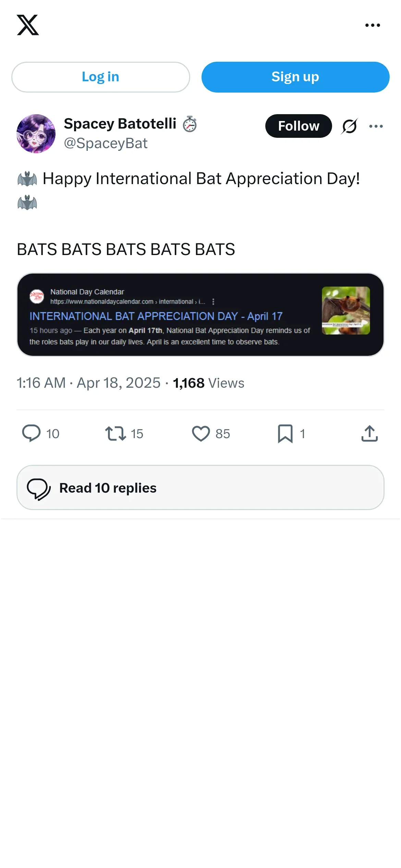
Task: Click the X logo icon
Action: tap(28, 25)
